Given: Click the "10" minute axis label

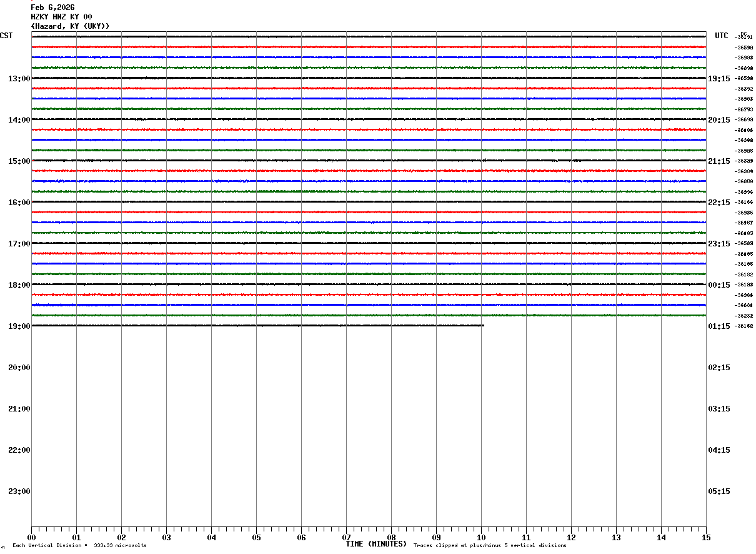Looking at the screenshot, I should (x=481, y=538).
